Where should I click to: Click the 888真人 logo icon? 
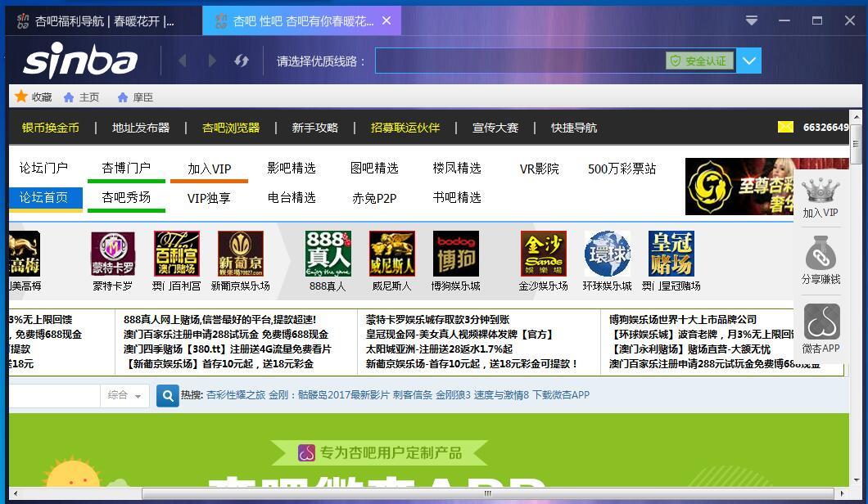coord(328,254)
